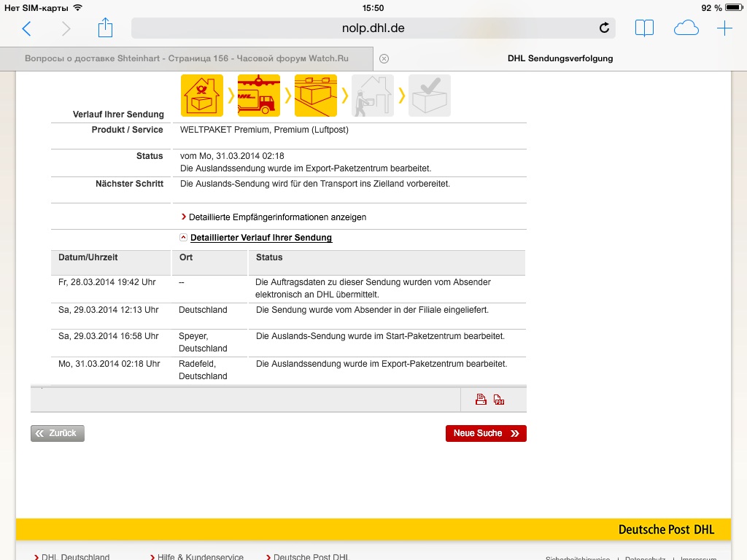Start a Neue Suche

(x=486, y=433)
